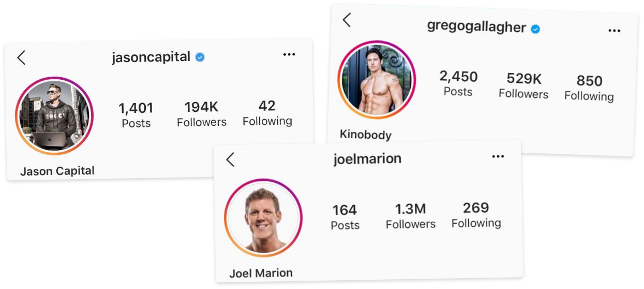Select the 1,401 Posts count on jasoncapital
Viewport: 644px width, 289px height.
pos(136,115)
